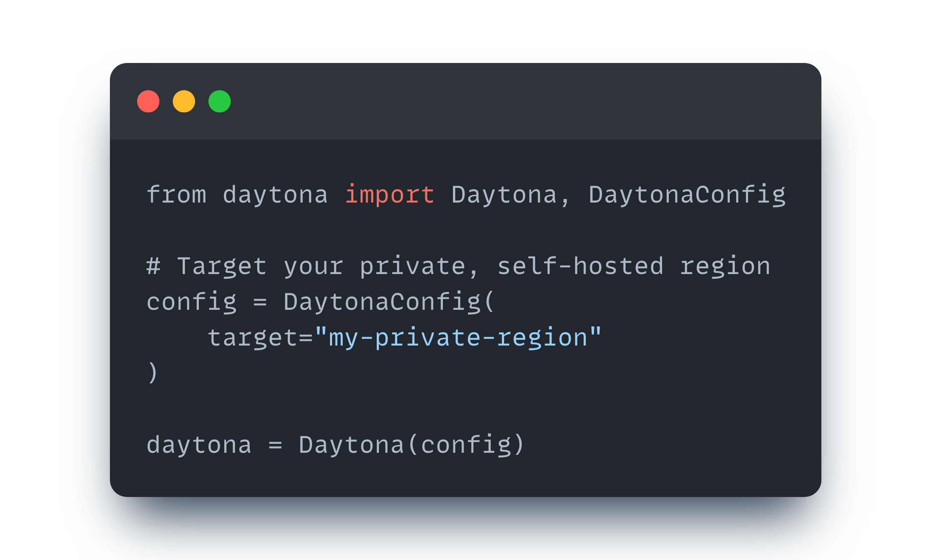The width and height of the screenshot is (932, 560).
Task: Click 'Daytona,' class name in import line
Action: (510, 195)
